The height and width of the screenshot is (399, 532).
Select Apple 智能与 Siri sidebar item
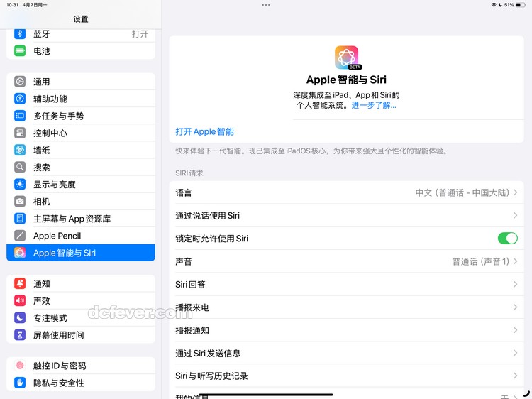tap(81, 253)
